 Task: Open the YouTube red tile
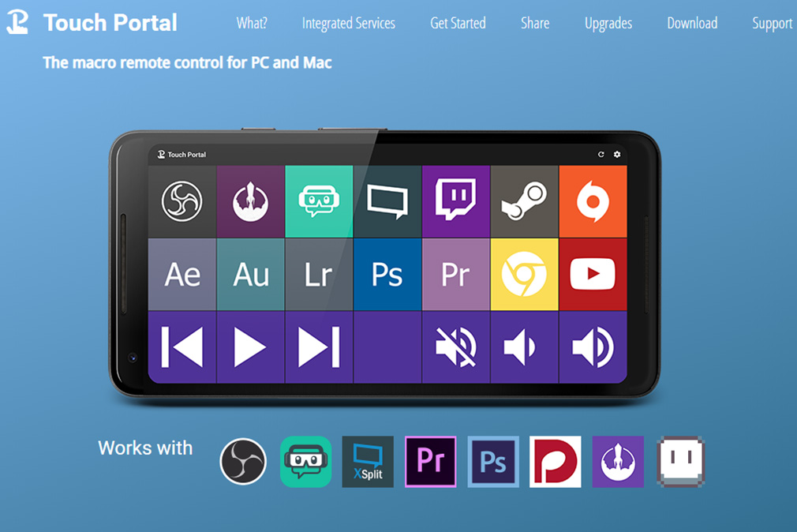(x=593, y=275)
